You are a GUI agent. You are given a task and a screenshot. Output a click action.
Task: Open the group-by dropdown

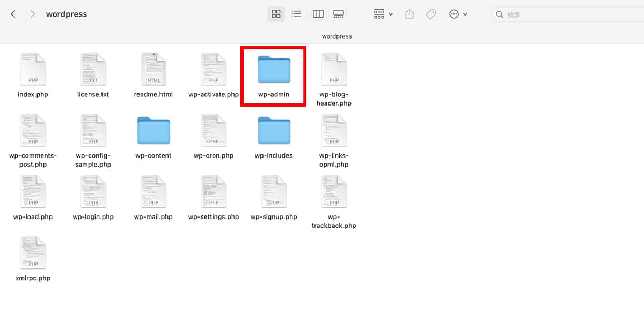383,14
